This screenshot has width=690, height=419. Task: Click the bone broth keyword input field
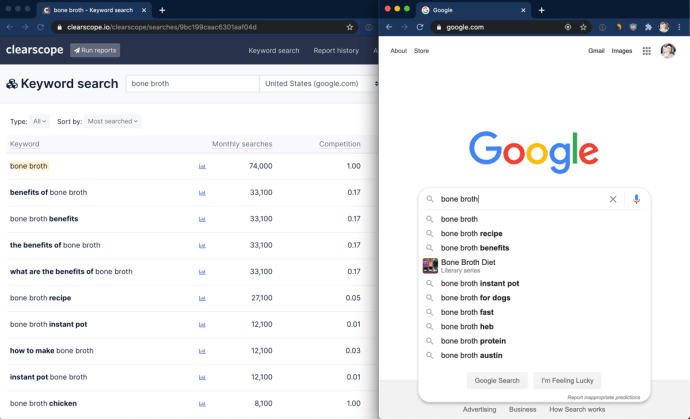tap(192, 84)
